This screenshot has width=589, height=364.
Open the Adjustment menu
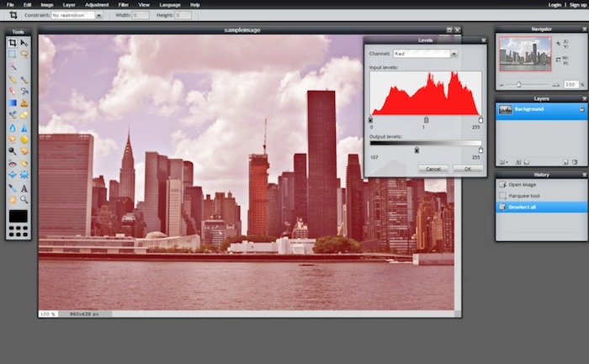click(x=97, y=4)
